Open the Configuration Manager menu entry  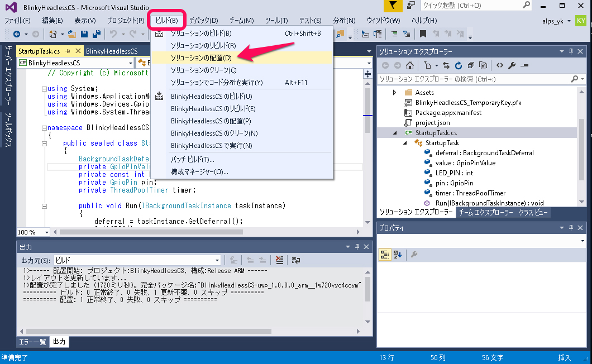(x=242, y=172)
